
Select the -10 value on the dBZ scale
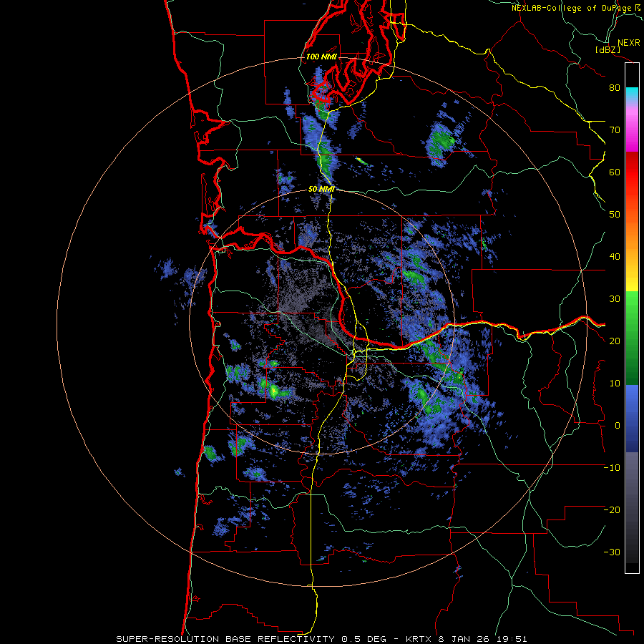coord(612,468)
